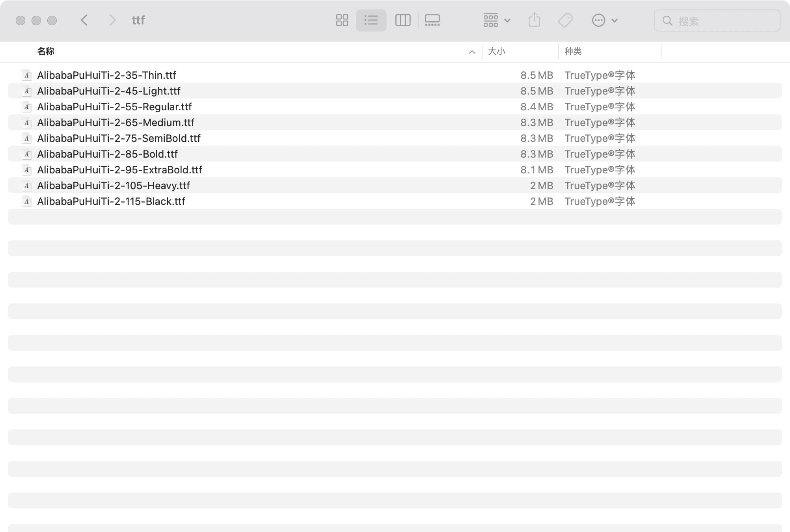The height and width of the screenshot is (532, 790).
Task: Select AlibabaPuHuiTi-2-115-Black.ttf file name
Action: click(111, 201)
